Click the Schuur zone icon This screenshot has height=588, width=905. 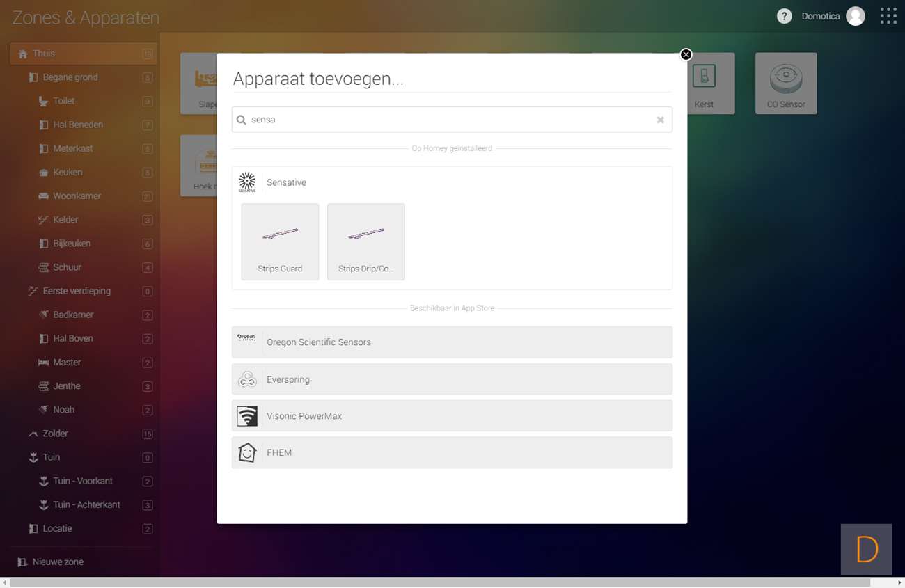43,267
